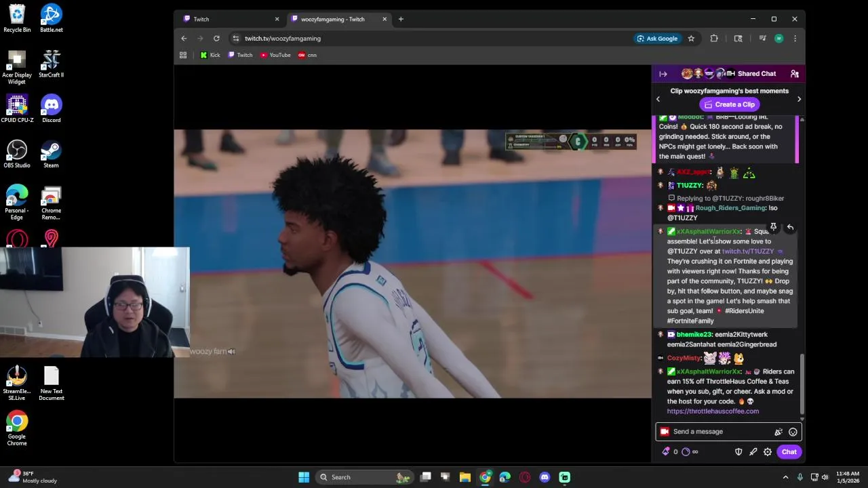Select the CPUID CPU-Z desktop icon

pos(17,108)
